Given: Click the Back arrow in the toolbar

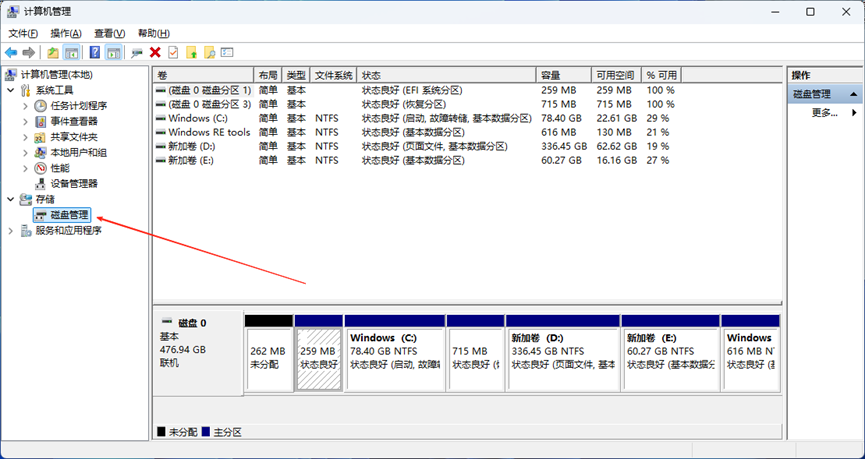Looking at the screenshot, I should (x=11, y=52).
